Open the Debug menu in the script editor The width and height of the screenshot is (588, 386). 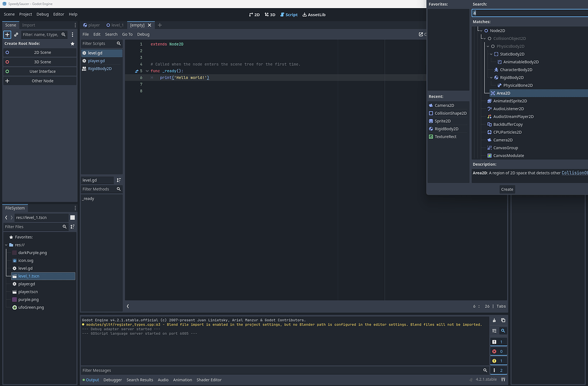[143, 34]
